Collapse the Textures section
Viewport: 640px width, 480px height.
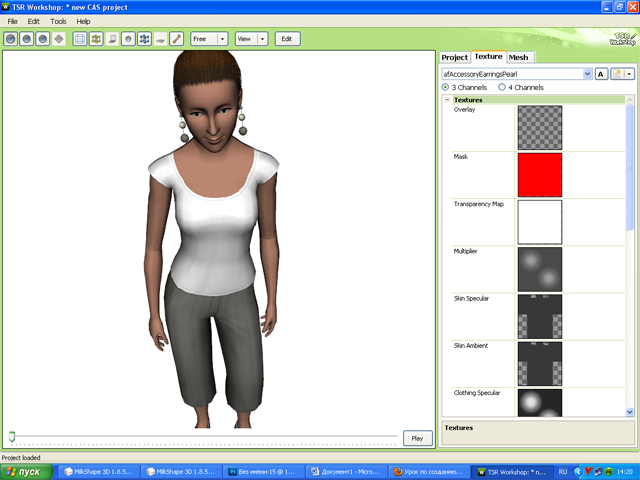point(447,100)
